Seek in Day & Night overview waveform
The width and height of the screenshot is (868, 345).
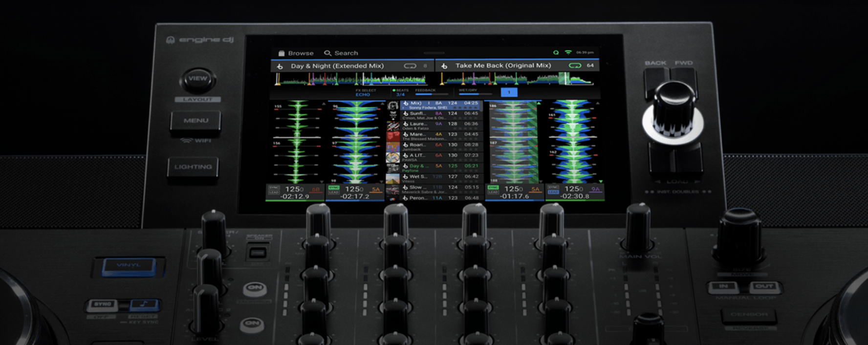[351, 79]
